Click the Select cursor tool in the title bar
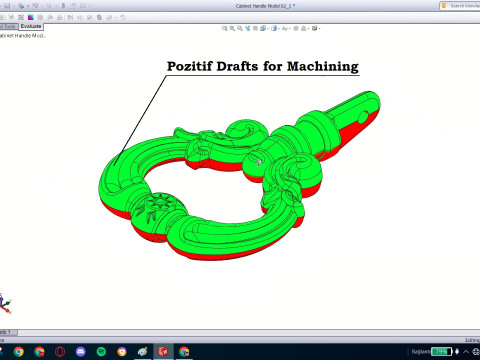 (x=49, y=6)
